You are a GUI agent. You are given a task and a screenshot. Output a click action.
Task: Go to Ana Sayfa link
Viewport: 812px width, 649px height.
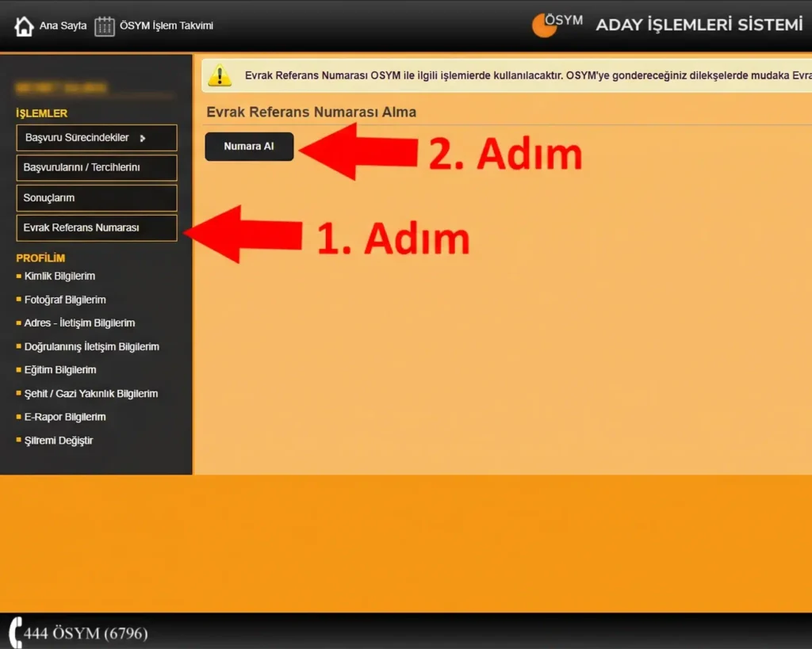pyautogui.click(x=63, y=26)
